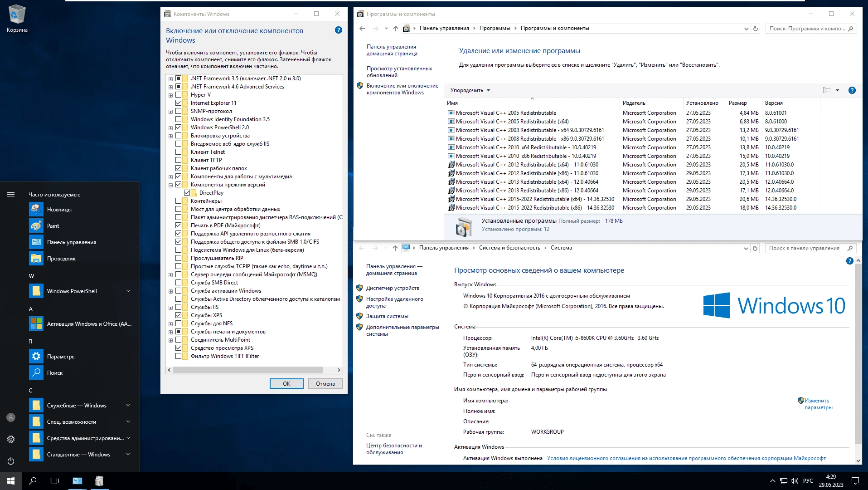Viewport: 868px width, 490px height.
Task: Open Диспетчер устройств link
Action: tap(393, 288)
